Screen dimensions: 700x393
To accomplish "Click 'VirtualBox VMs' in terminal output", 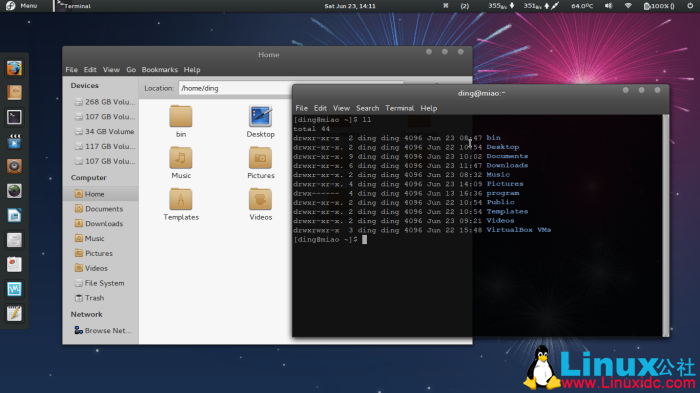I will [518, 230].
